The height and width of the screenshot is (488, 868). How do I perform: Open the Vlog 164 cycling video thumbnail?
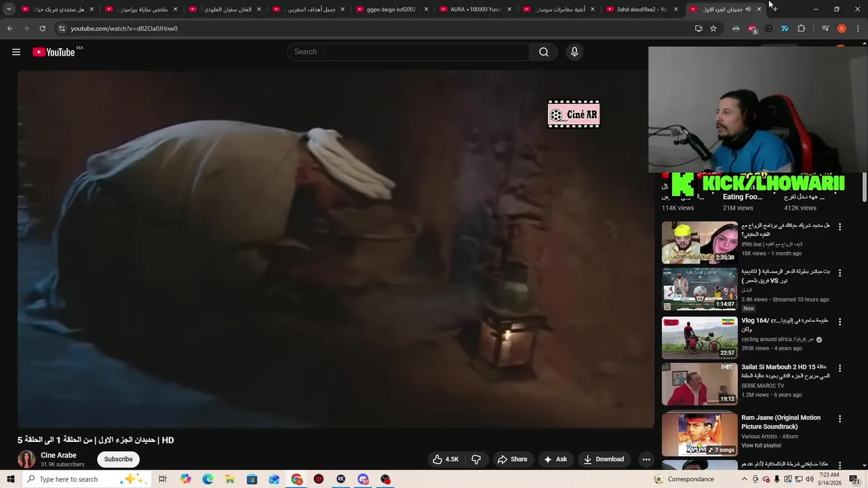[699, 338]
